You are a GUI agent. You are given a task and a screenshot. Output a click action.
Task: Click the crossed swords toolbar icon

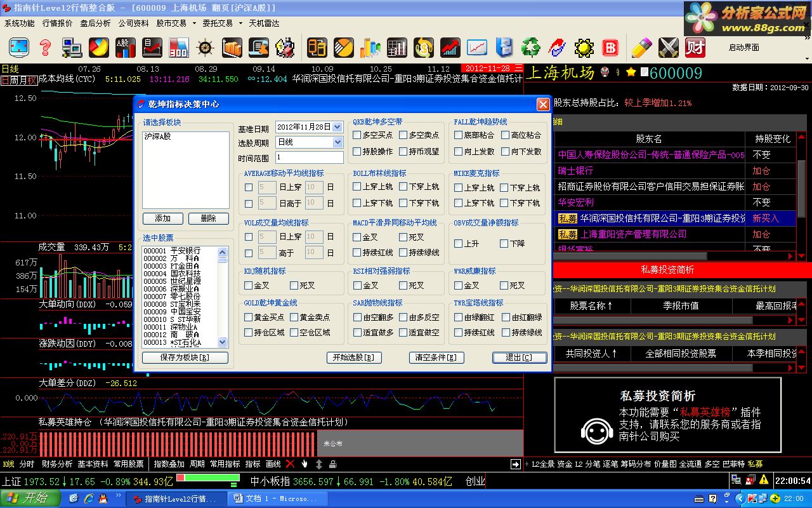[669, 47]
